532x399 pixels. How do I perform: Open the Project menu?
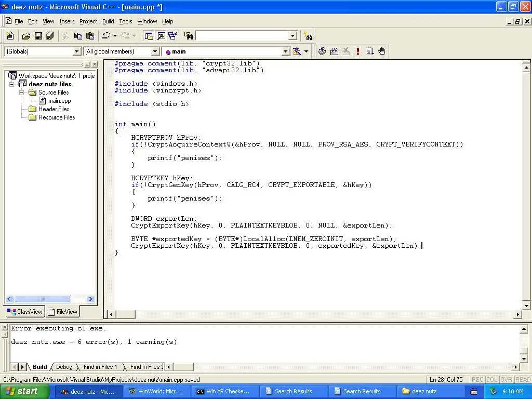tap(88, 21)
